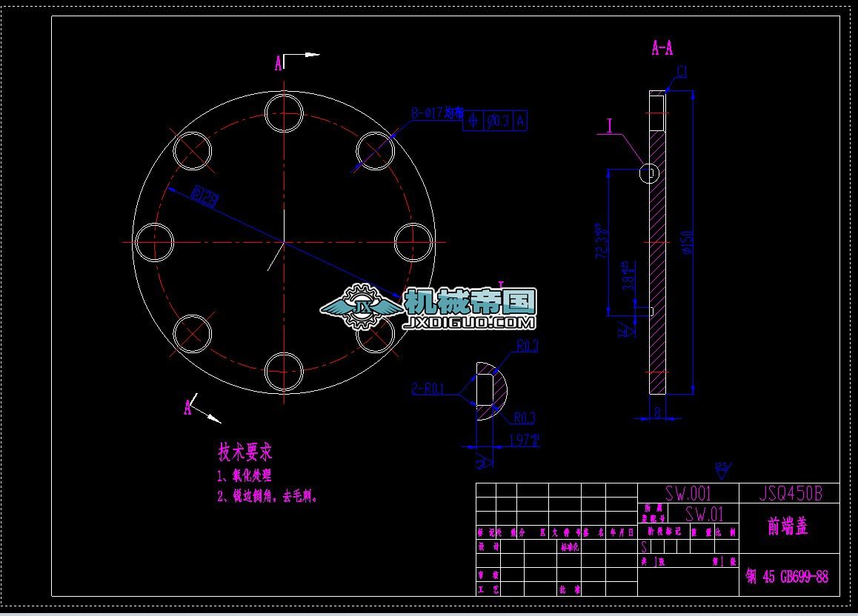Viewport: 858px width, 616px height.
Task: Click the JSQ450B code in the title block
Action: click(x=793, y=491)
